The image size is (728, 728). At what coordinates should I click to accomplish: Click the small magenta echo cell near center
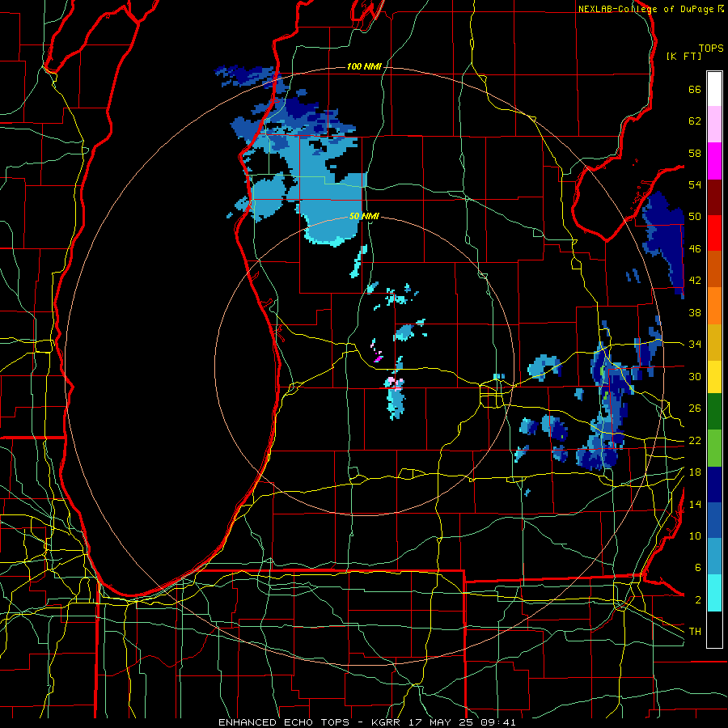pos(378,358)
